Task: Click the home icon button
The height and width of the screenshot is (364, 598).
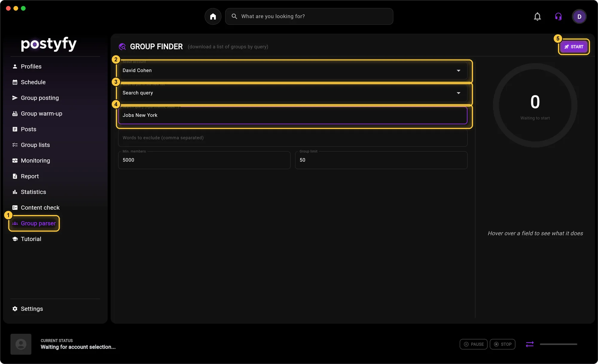Action: click(213, 16)
